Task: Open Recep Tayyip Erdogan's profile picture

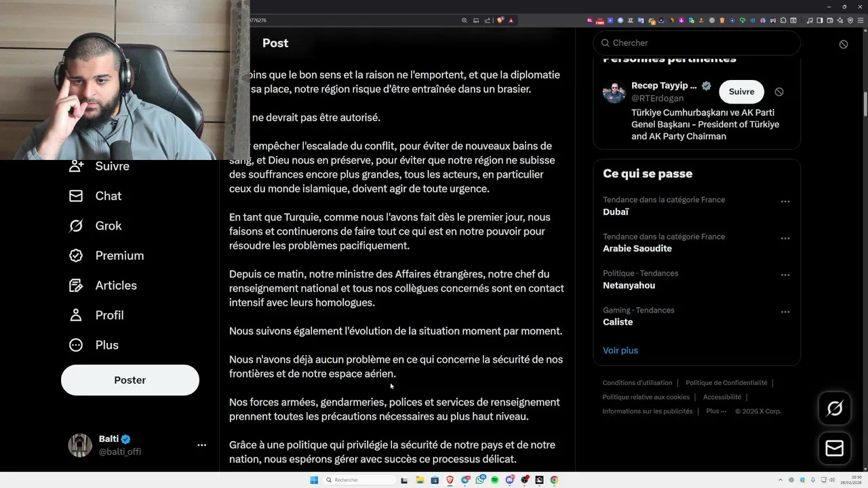Action: click(x=614, y=92)
